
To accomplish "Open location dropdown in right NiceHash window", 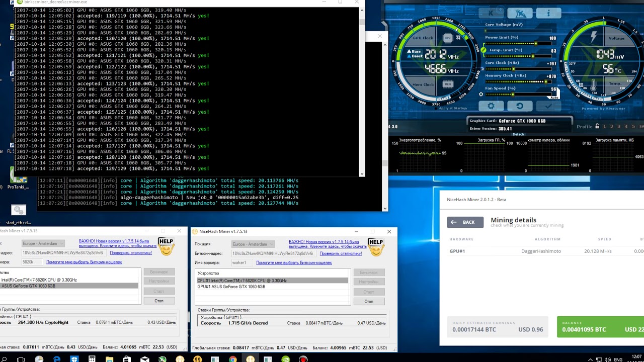I will [x=253, y=244].
